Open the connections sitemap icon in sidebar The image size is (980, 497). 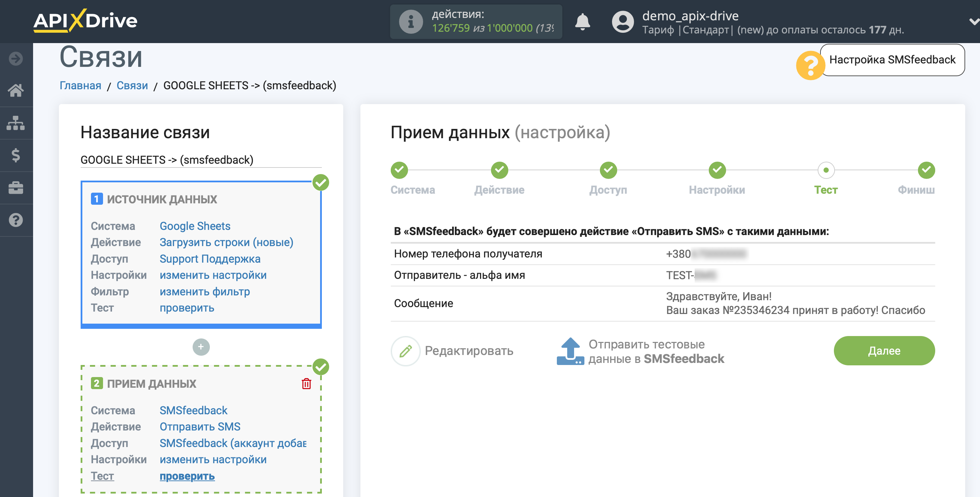(16, 123)
